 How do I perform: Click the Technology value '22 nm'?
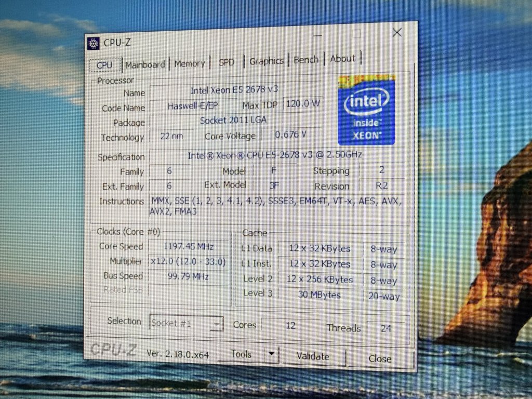[171, 137]
